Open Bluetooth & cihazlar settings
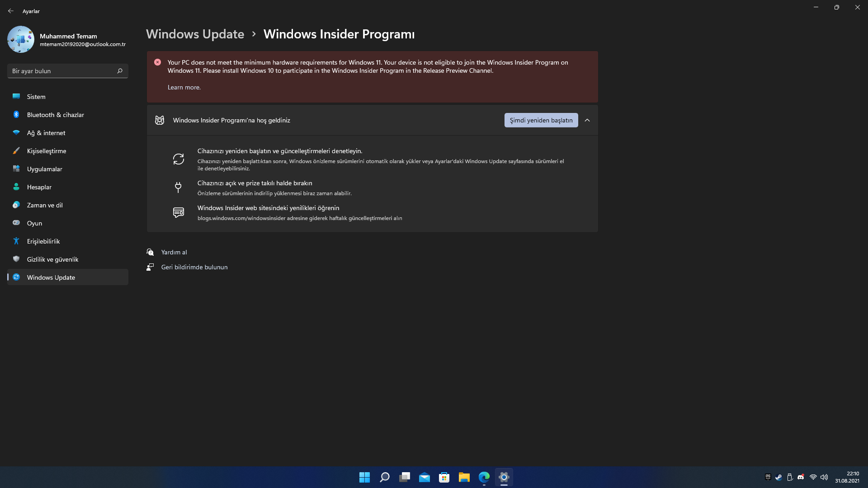 tap(55, 115)
